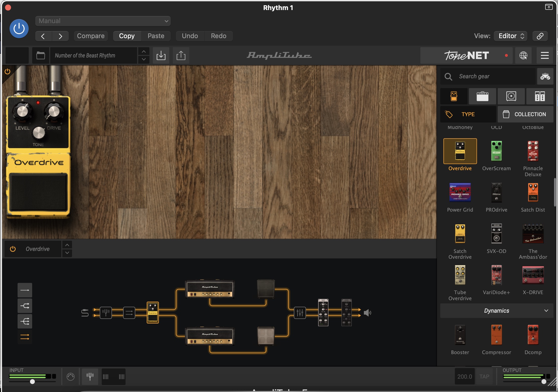Click the TAP tempo button
The height and width of the screenshot is (392, 558).
point(484,376)
